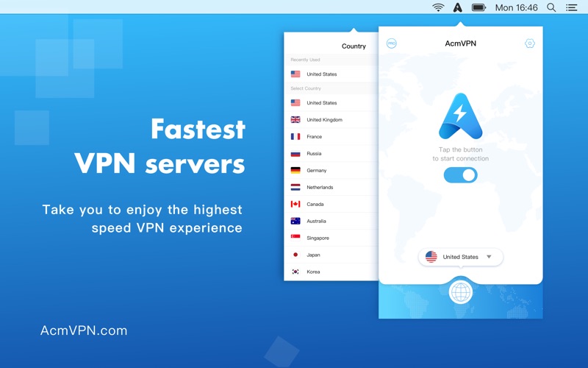Click the Wi-Fi icon in menu bar

pyautogui.click(x=438, y=7)
